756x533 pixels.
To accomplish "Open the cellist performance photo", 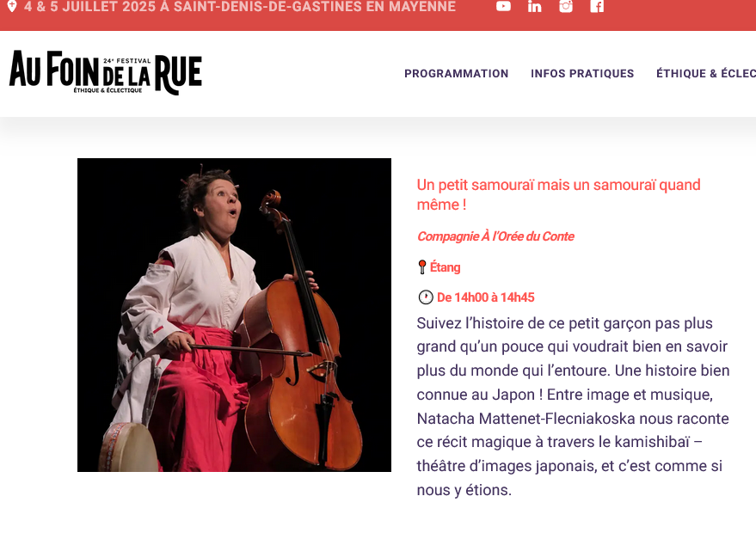I will tap(234, 315).
